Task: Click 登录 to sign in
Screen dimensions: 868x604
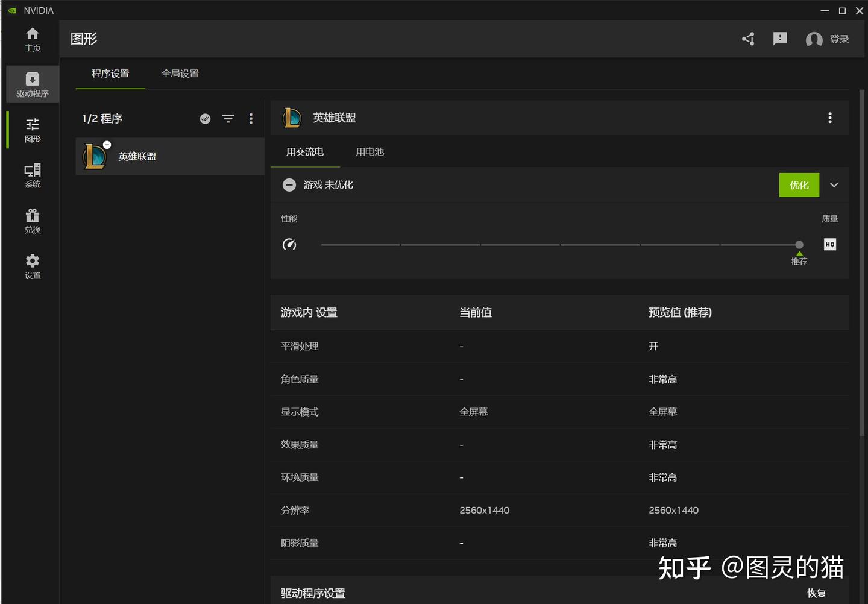Action: point(839,39)
